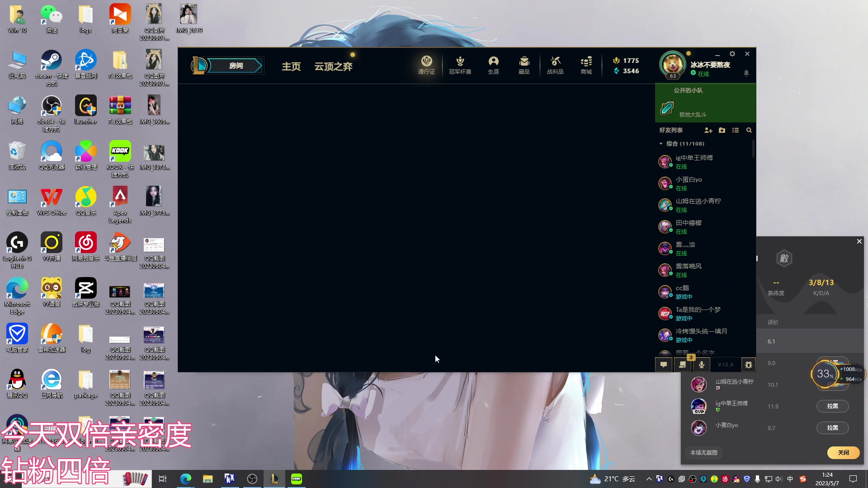Click the notification bell icon
Viewport: 868px width, 488px height.
click(x=746, y=73)
